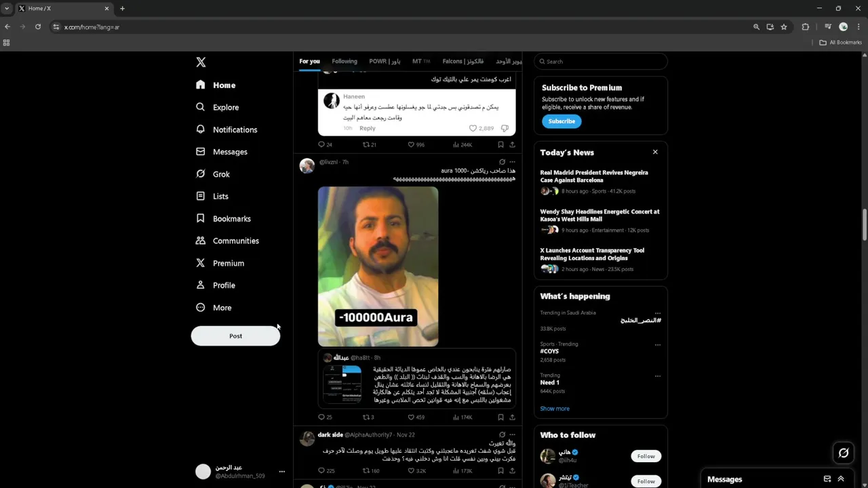Open Messages in the left sidebar
The height and width of the screenshot is (488, 868).
pos(222,152)
